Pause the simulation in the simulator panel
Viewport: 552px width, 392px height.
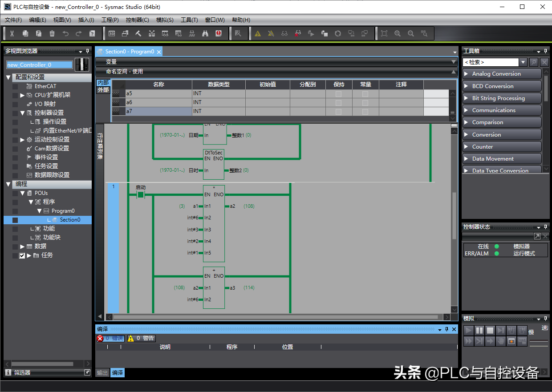[479, 330]
